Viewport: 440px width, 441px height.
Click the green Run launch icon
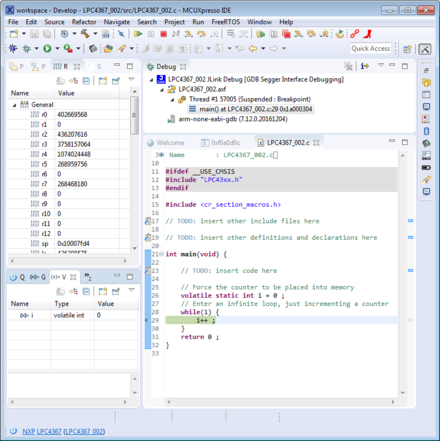[x=47, y=49]
